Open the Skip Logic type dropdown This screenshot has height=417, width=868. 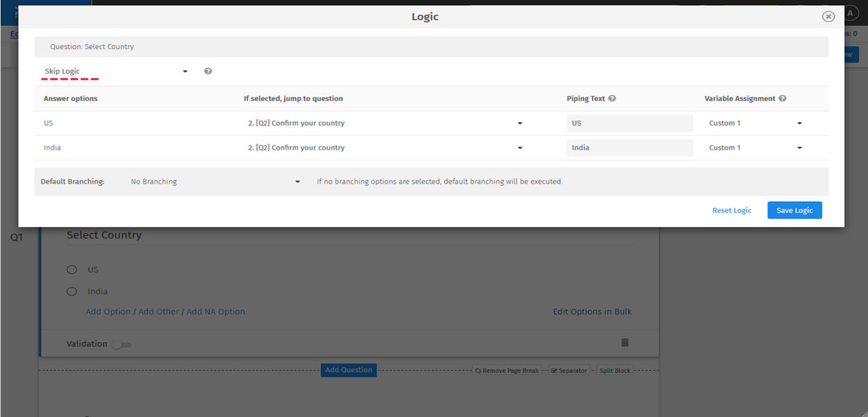click(x=184, y=71)
